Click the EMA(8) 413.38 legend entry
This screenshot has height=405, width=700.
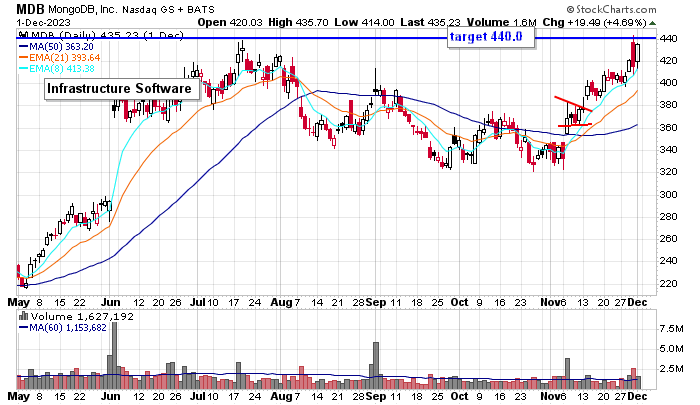(62, 69)
